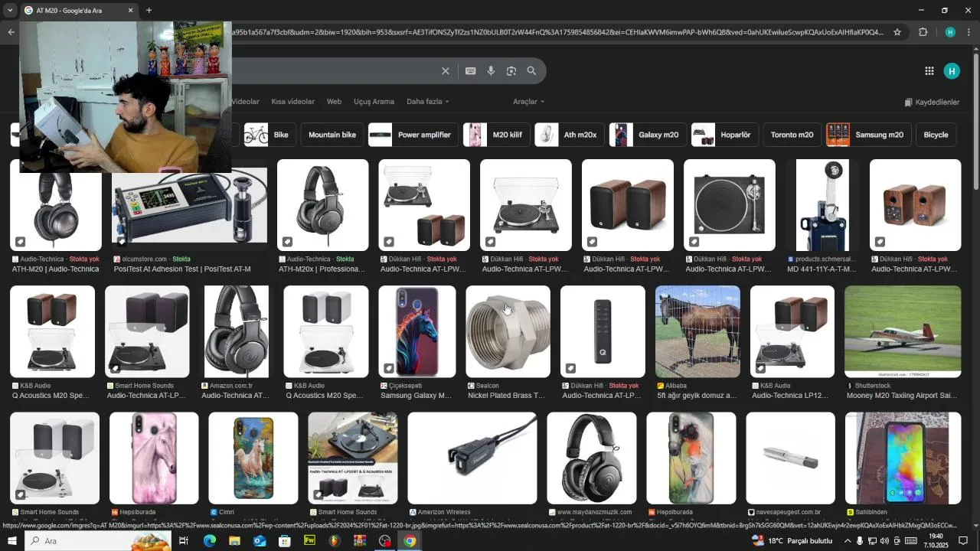Launch Microsoft Edge from the taskbar

(209, 541)
